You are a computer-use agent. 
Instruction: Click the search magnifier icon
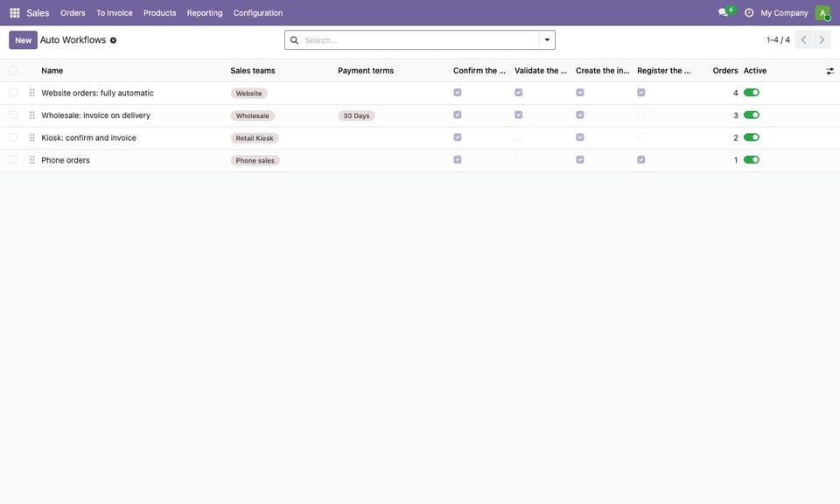point(294,40)
